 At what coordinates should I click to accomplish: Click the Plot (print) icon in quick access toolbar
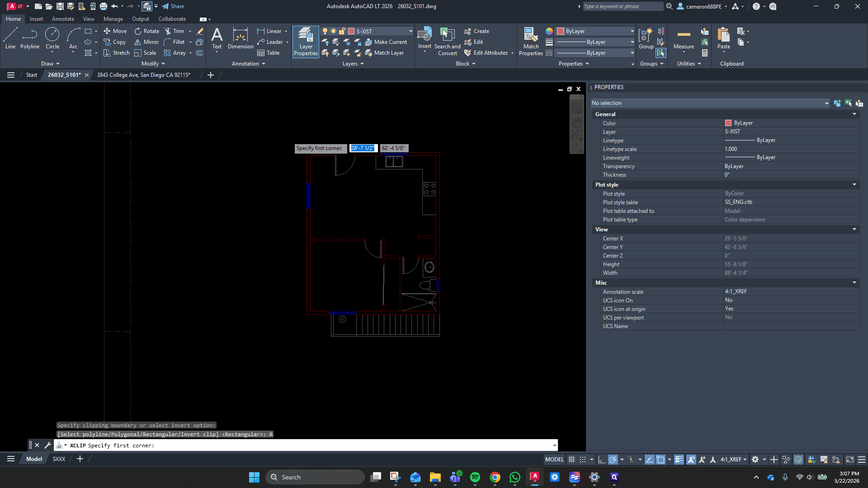pos(104,6)
